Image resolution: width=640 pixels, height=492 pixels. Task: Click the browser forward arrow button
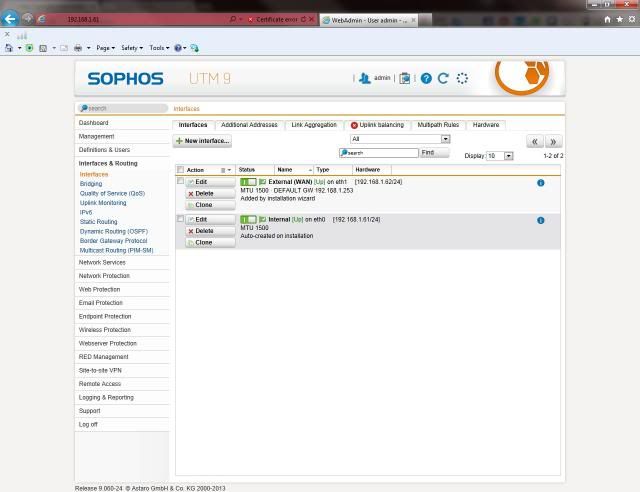pyautogui.click(x=27, y=18)
